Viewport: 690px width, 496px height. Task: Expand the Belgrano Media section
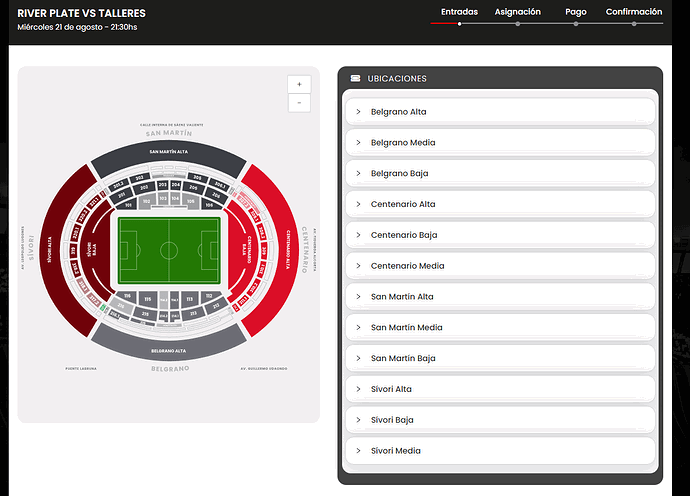(x=500, y=143)
